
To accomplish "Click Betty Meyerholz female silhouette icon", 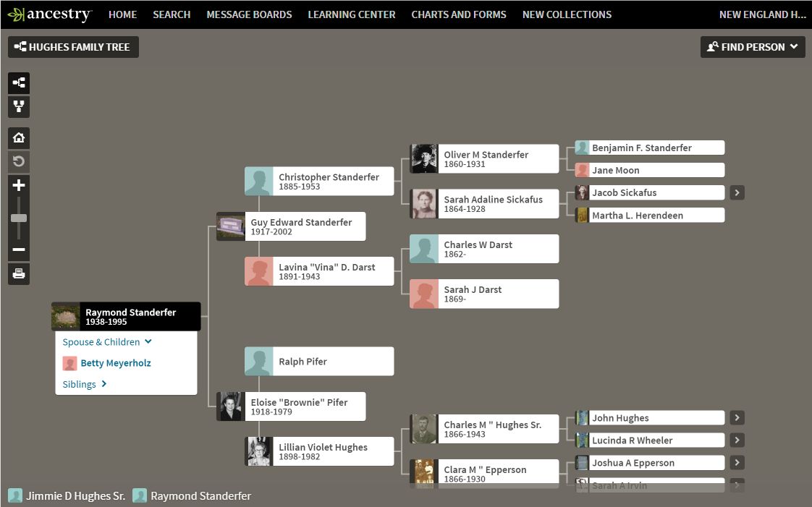I will (69, 363).
